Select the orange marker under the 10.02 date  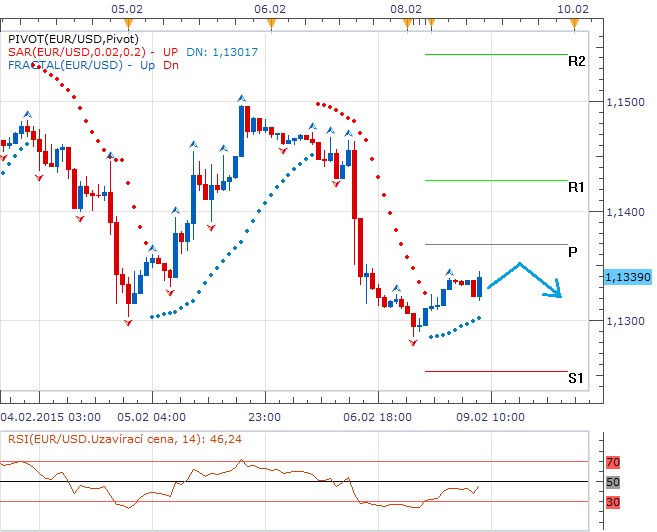click(574, 24)
